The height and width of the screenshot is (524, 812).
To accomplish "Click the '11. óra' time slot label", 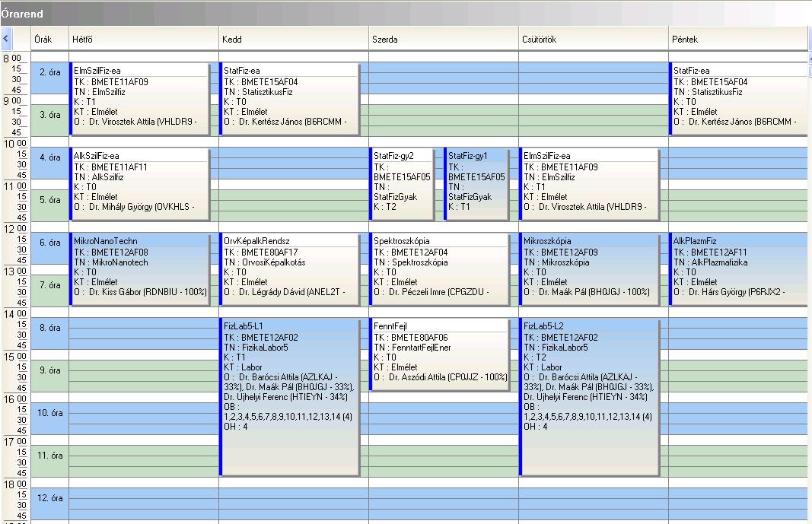I will click(x=49, y=456).
